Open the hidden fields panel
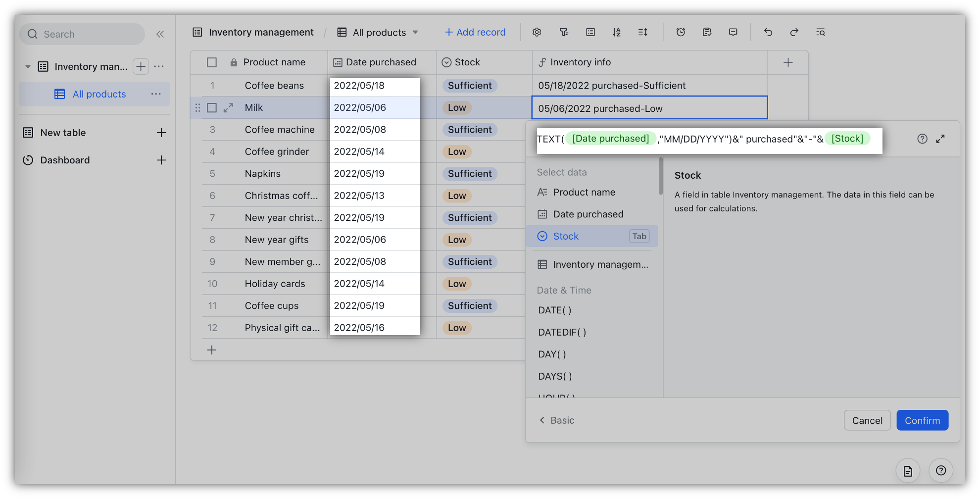 [x=590, y=32]
